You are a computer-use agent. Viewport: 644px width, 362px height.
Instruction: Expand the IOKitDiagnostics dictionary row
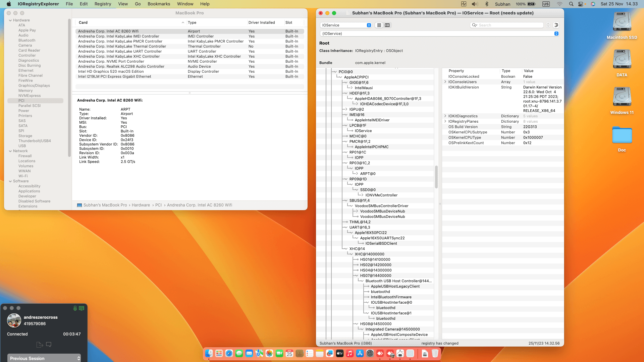click(445, 116)
